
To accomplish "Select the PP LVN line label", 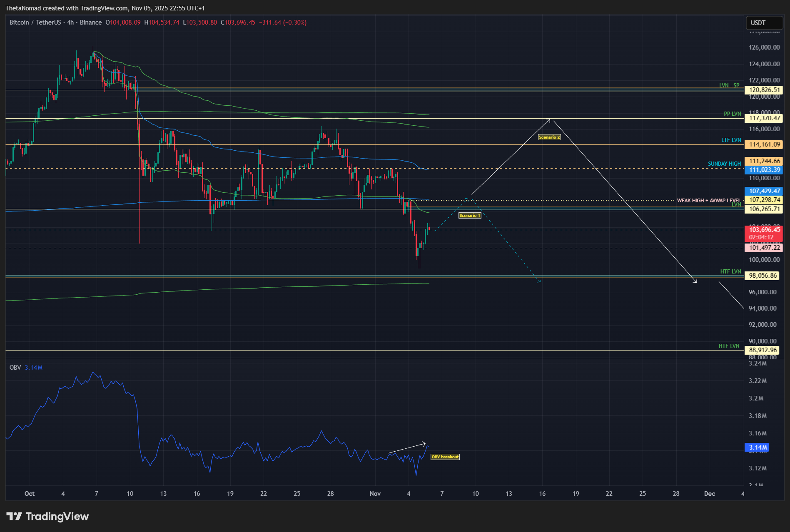I will point(732,114).
